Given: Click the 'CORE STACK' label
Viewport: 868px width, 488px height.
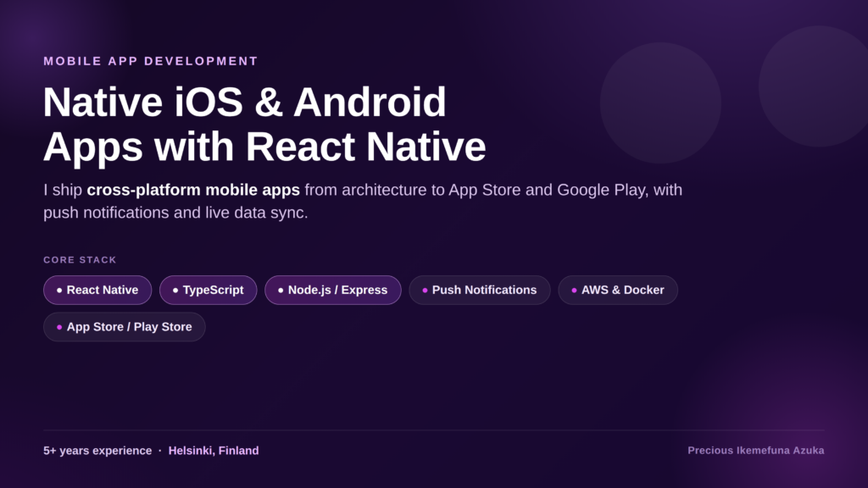Looking at the screenshot, I should [x=81, y=260].
